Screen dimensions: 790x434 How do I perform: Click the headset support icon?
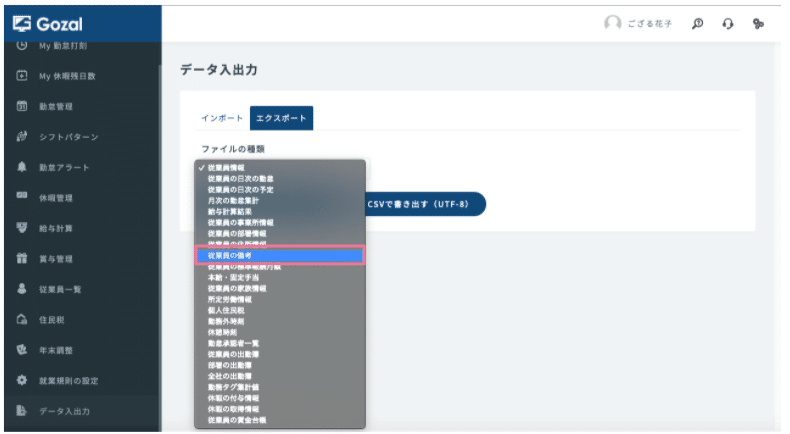tap(728, 23)
